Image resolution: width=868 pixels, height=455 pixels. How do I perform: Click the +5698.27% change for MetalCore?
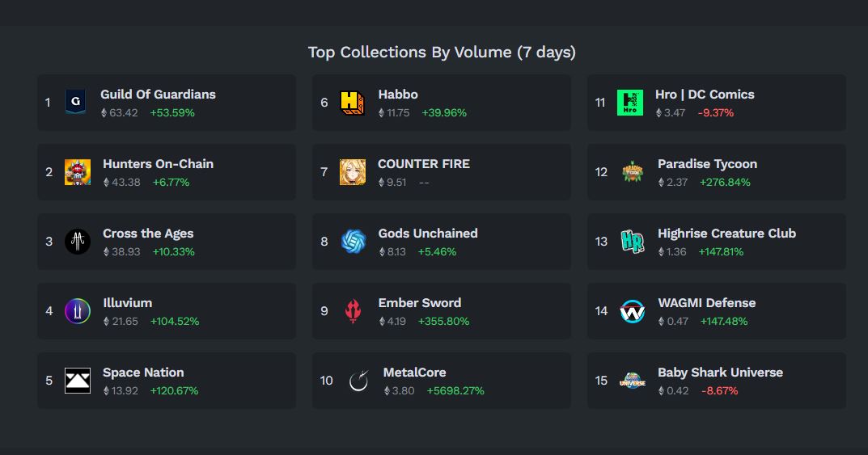(x=455, y=391)
